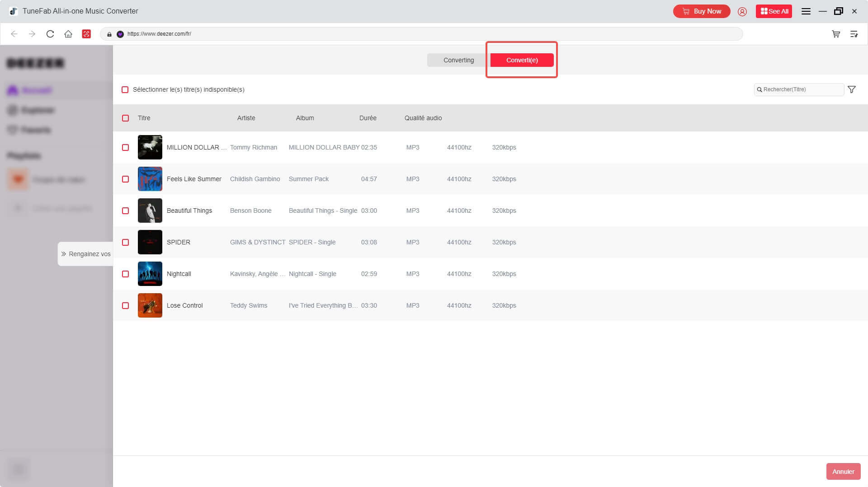Image resolution: width=868 pixels, height=487 pixels.
Task: Open the conversion queue list icon
Action: point(854,34)
